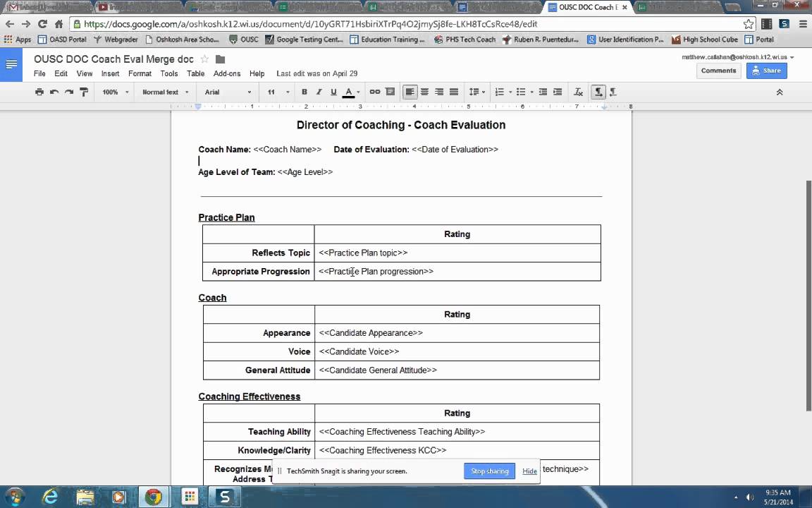Screen dimensions: 812x508
Task: Toggle italic formatting
Action: pos(319,92)
